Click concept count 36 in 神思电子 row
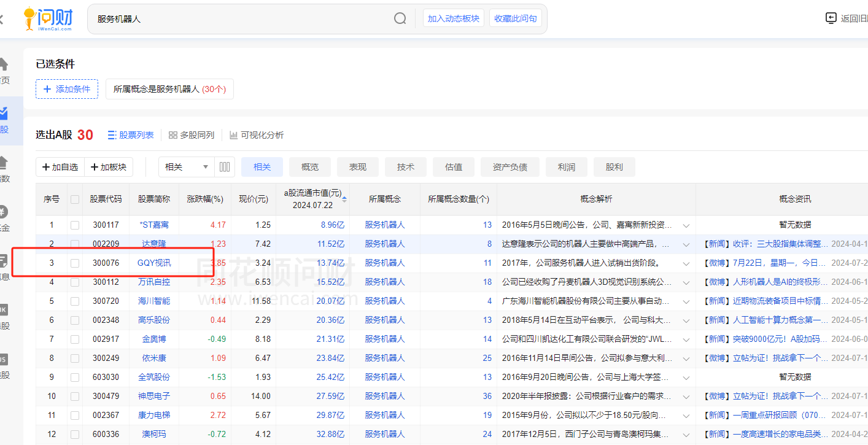The width and height of the screenshot is (868, 445). point(487,397)
